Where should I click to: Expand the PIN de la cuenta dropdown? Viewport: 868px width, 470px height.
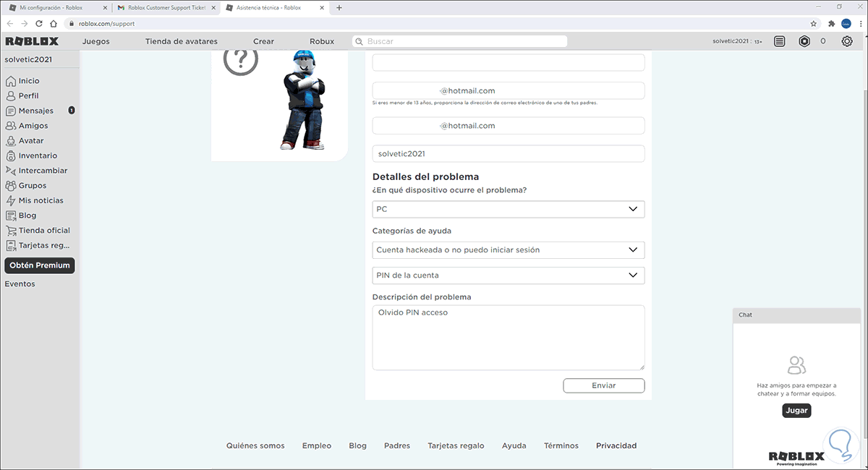[x=509, y=275]
